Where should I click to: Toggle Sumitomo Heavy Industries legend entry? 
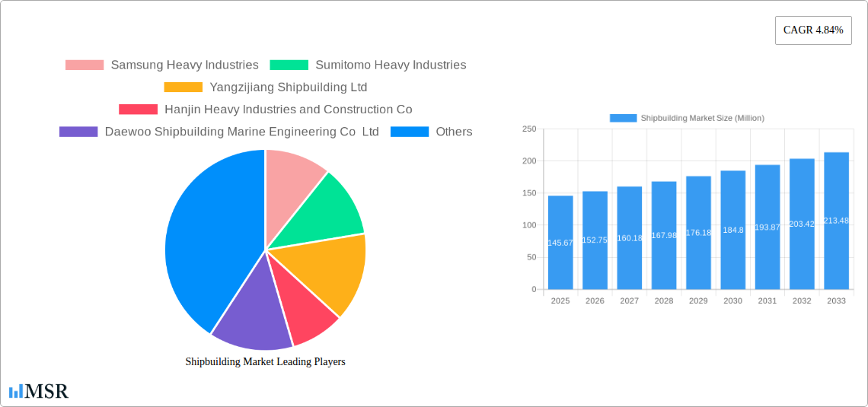368,65
